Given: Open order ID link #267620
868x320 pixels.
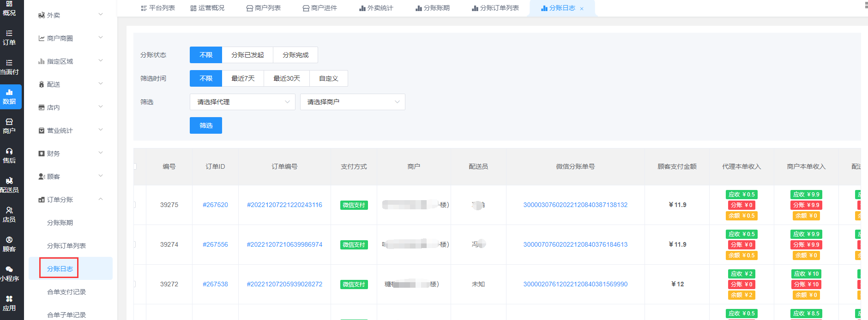Looking at the screenshot, I should pos(215,205).
